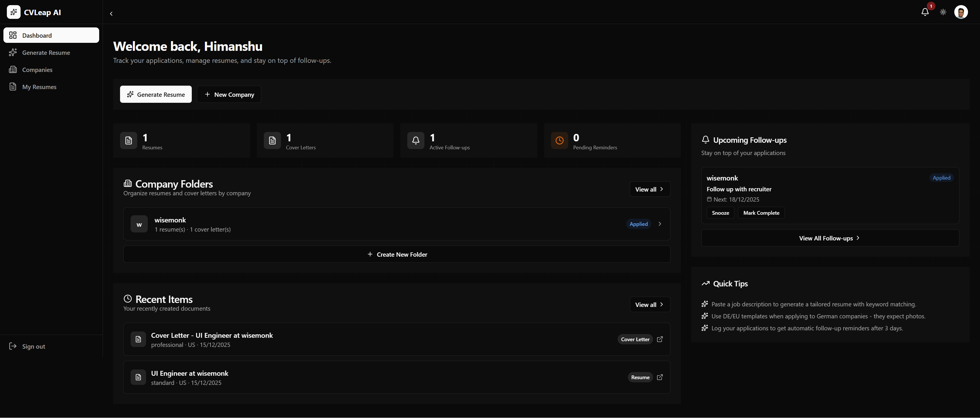Click the Cover Letters stat card icon
980x418 pixels.
click(272, 140)
